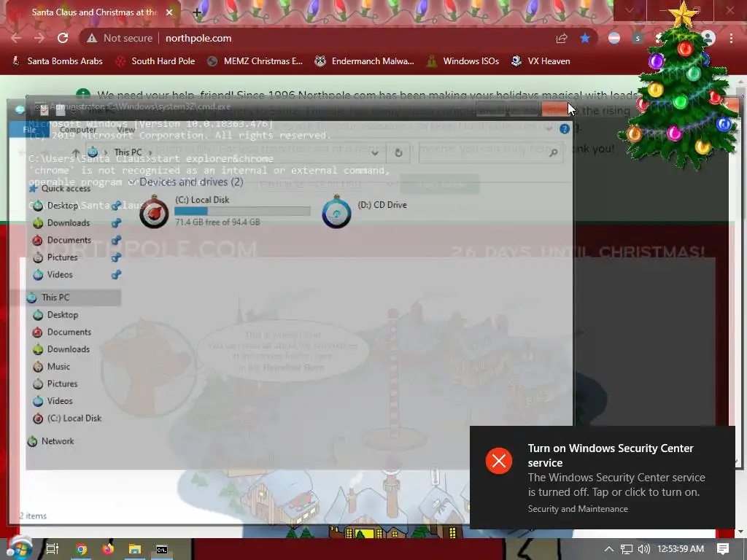
Task: Open the Windows ISOs bookmark
Action: point(462,61)
